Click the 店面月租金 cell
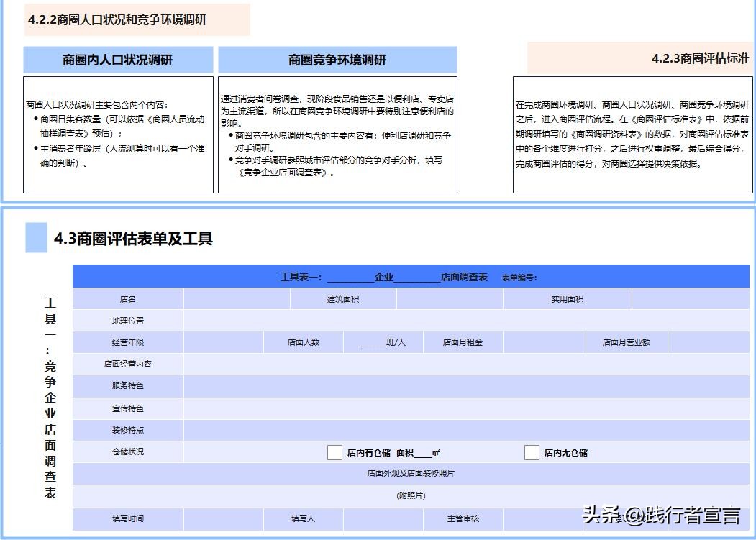 (x=464, y=342)
